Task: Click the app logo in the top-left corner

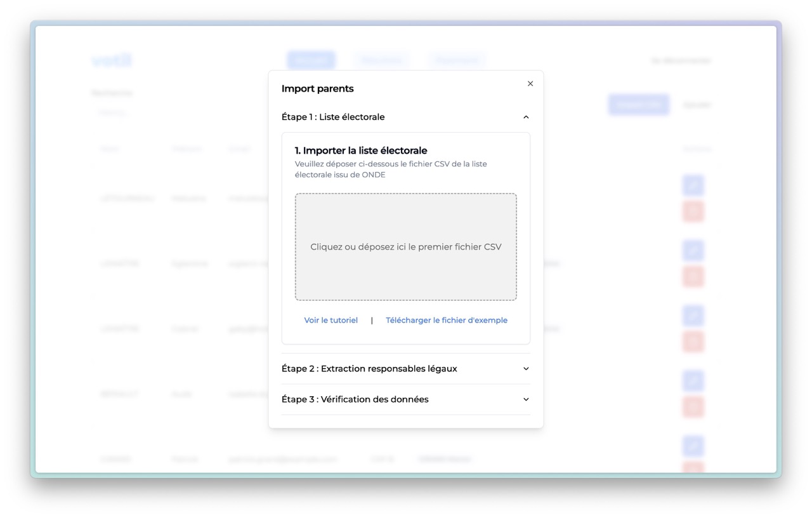Action: click(111, 60)
